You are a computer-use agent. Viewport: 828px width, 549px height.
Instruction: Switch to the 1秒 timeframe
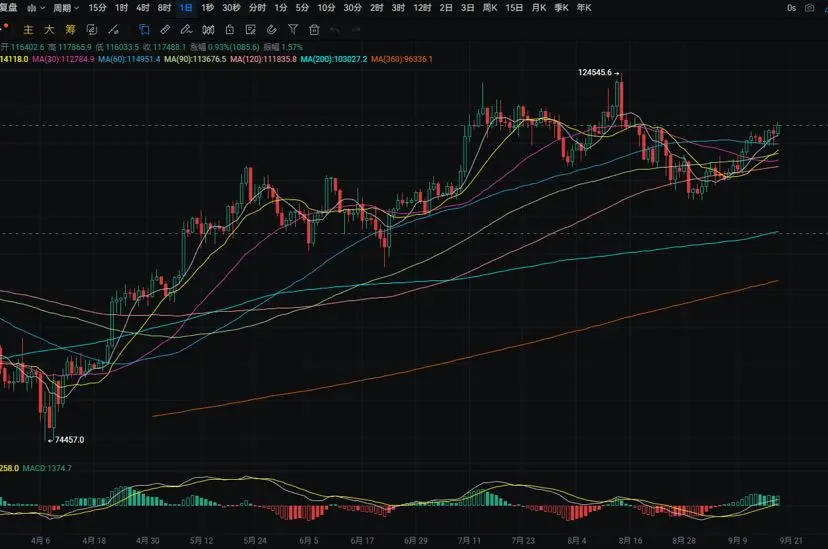[x=208, y=8]
